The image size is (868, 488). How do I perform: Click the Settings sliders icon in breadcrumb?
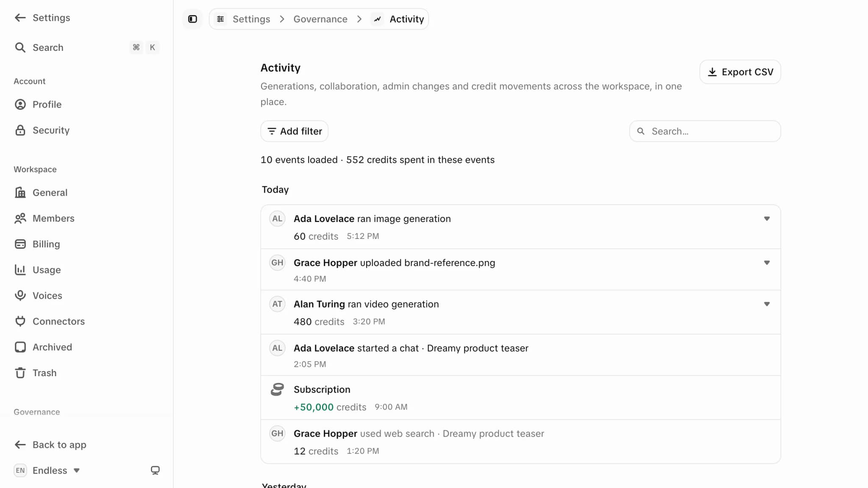point(220,19)
